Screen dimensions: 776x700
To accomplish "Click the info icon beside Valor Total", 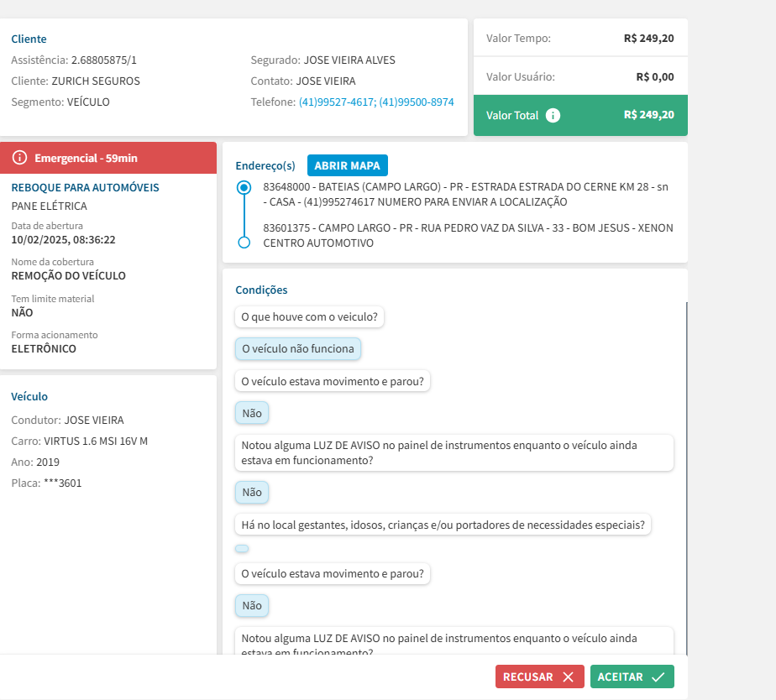I will pos(553,116).
